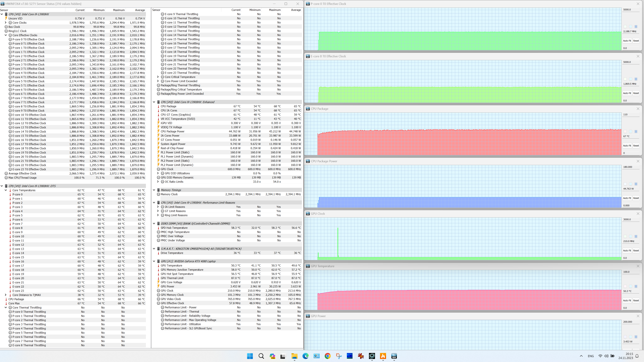Viewport: 644px width, 362px height.
Task: Open Google Chrome from the taskbar
Action: pyautogui.click(x=328, y=356)
